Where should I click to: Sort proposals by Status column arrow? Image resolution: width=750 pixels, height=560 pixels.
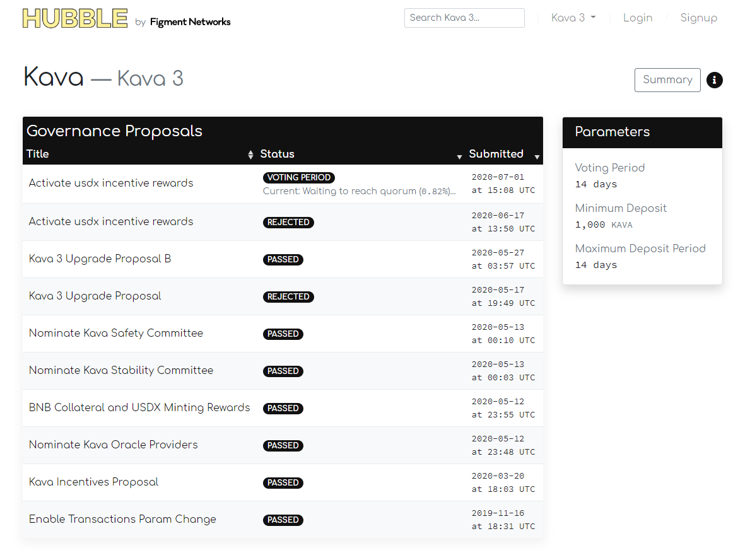[459, 156]
